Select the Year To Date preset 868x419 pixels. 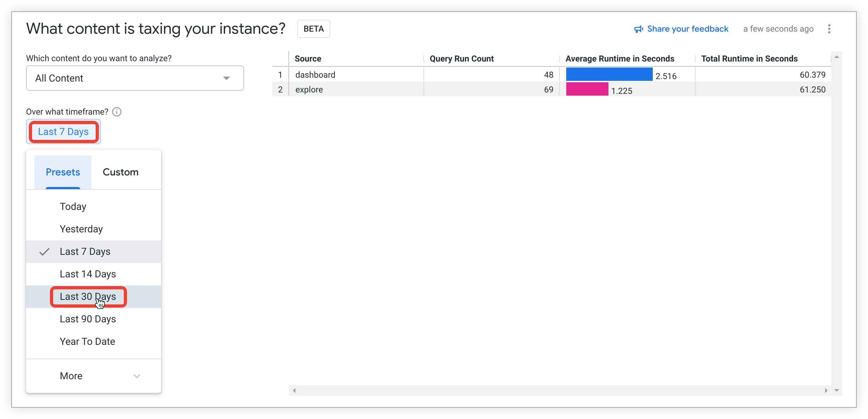coord(88,342)
